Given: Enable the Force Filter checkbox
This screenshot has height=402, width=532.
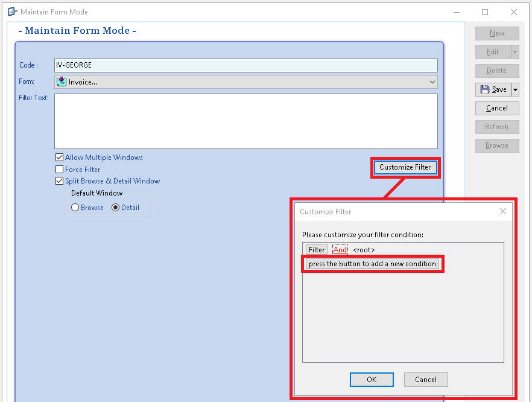Looking at the screenshot, I should click(59, 170).
